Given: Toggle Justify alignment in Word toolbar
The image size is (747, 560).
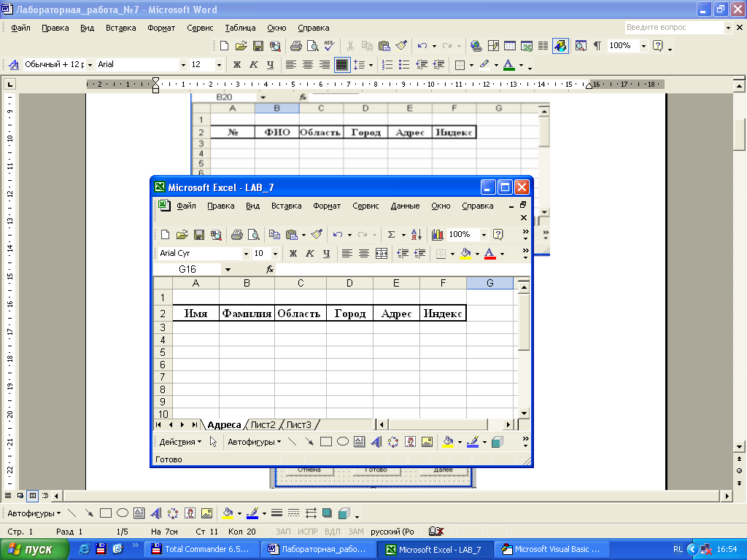Looking at the screenshot, I should click(341, 64).
